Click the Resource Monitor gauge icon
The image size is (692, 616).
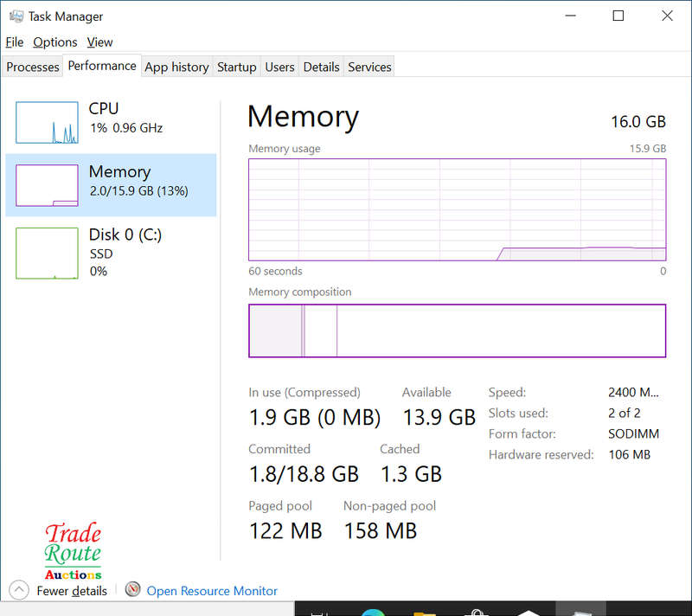coord(132,590)
